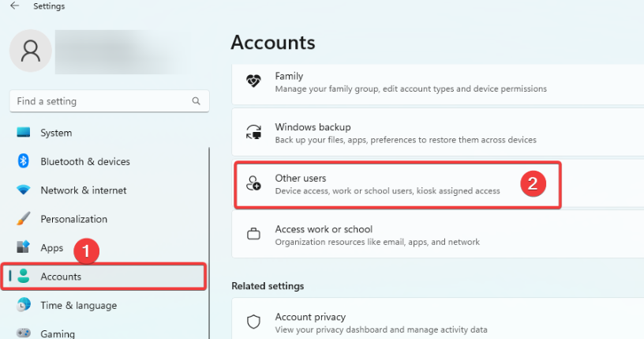This screenshot has height=339, width=644.
Task: Click the Network & internet Wi-Fi icon
Action: (x=24, y=190)
